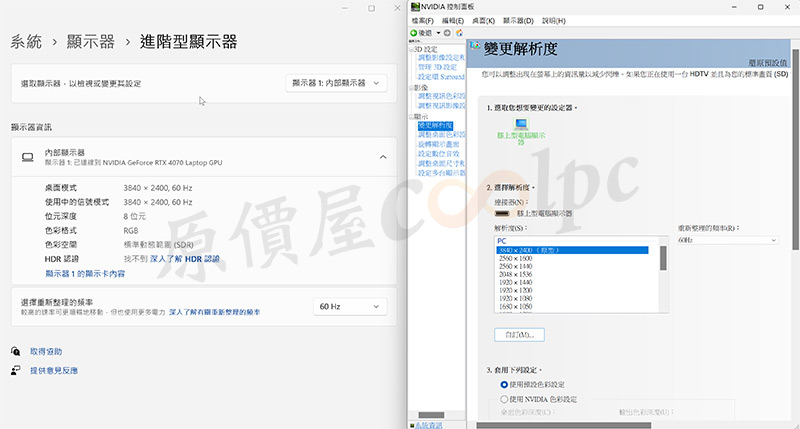The image size is (800, 429).
Task: Click the NVIDIA Control Panel title icon
Action: [x=415, y=7]
